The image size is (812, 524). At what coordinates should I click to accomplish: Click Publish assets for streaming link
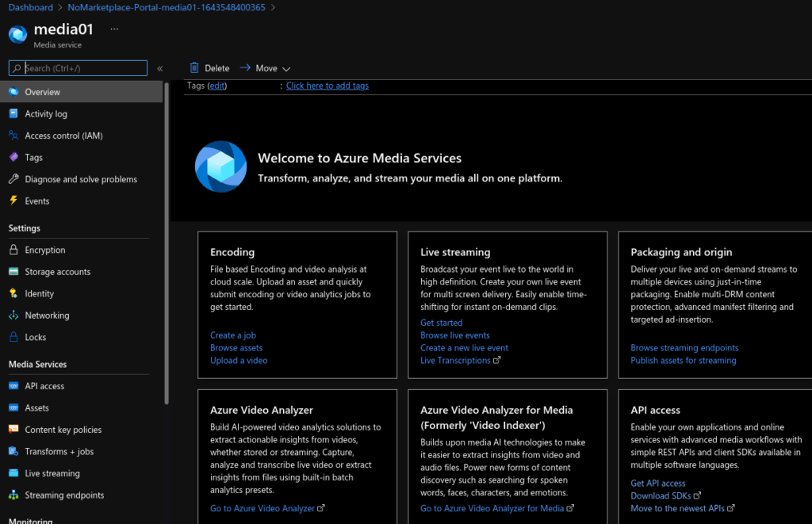tap(683, 360)
